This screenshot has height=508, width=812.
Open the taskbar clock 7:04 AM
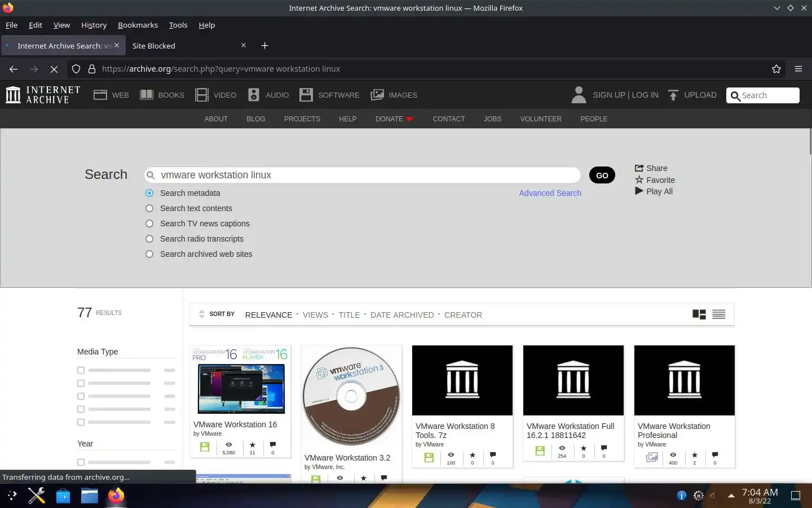coord(760,496)
